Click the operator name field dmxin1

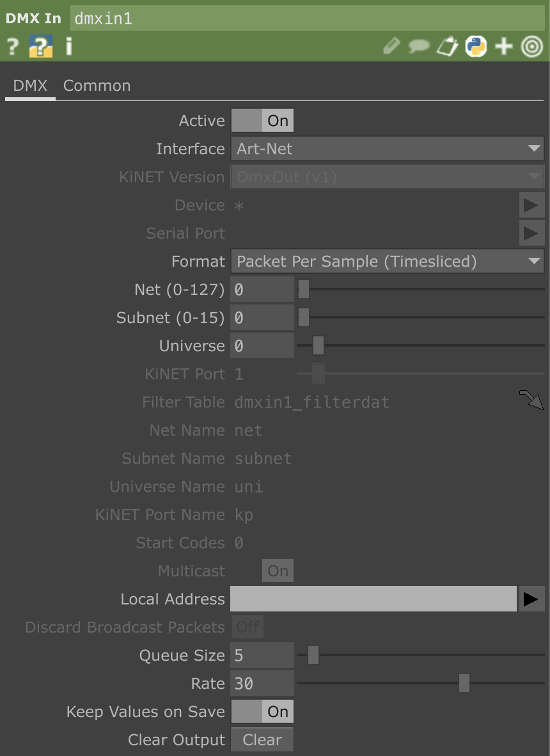(x=308, y=19)
